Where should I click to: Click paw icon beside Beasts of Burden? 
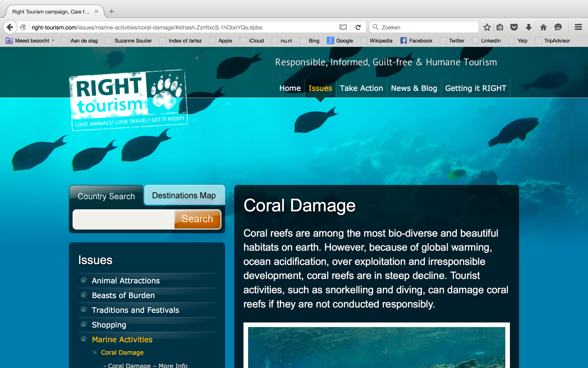coord(84,294)
